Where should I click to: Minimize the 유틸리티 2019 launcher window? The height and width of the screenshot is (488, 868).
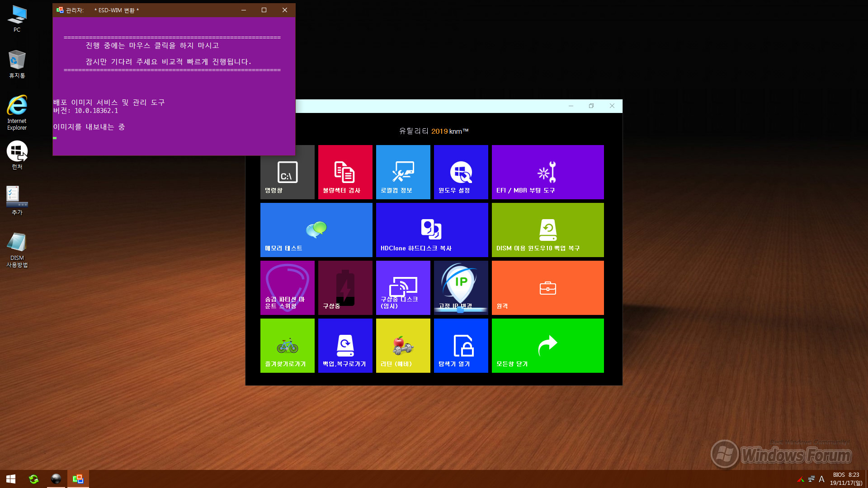pyautogui.click(x=571, y=106)
